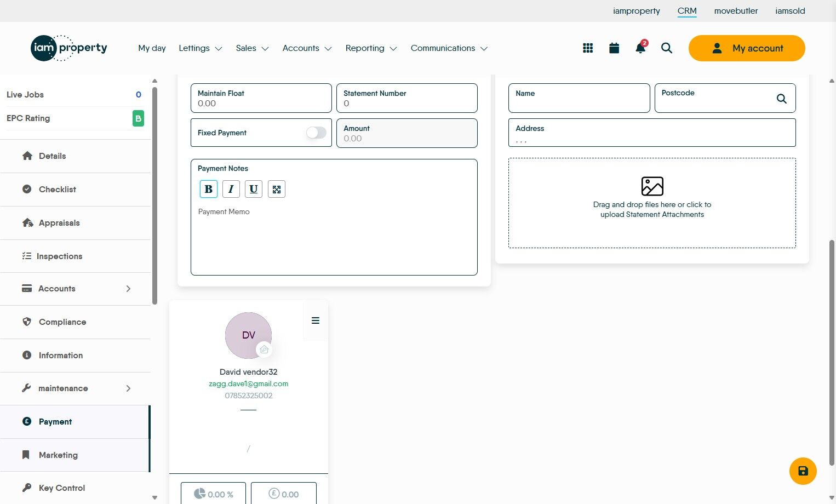Expand the Sales dropdown menu

[x=252, y=48]
